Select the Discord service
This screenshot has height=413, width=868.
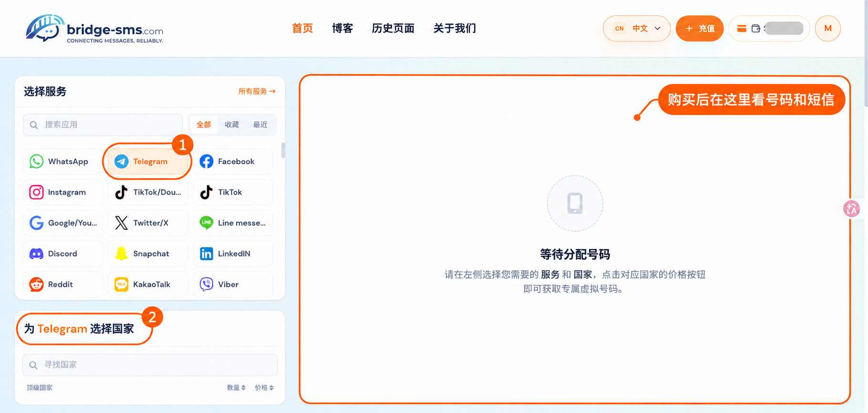tap(63, 254)
